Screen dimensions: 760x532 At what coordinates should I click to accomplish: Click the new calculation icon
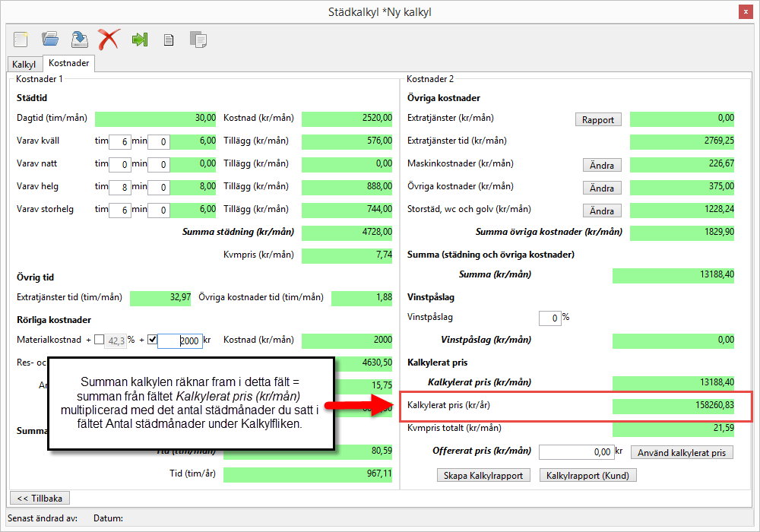click(x=21, y=40)
